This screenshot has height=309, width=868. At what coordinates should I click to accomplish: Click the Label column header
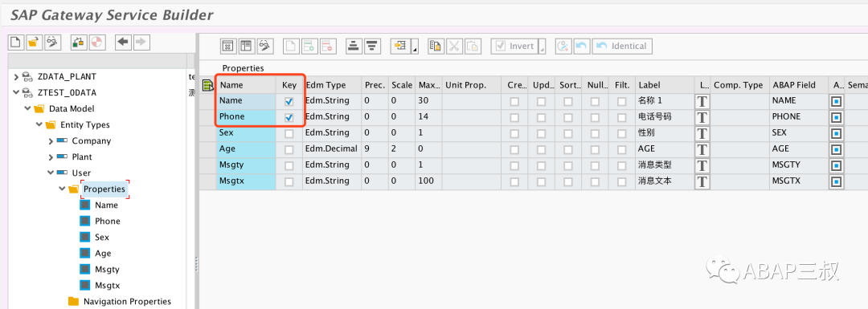(665, 85)
